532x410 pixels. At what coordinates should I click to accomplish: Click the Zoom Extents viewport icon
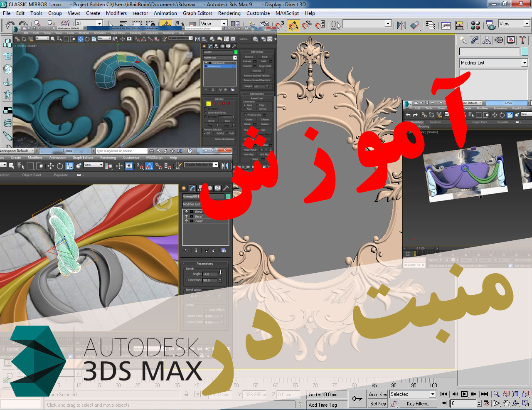pyautogui.click(x=516, y=394)
